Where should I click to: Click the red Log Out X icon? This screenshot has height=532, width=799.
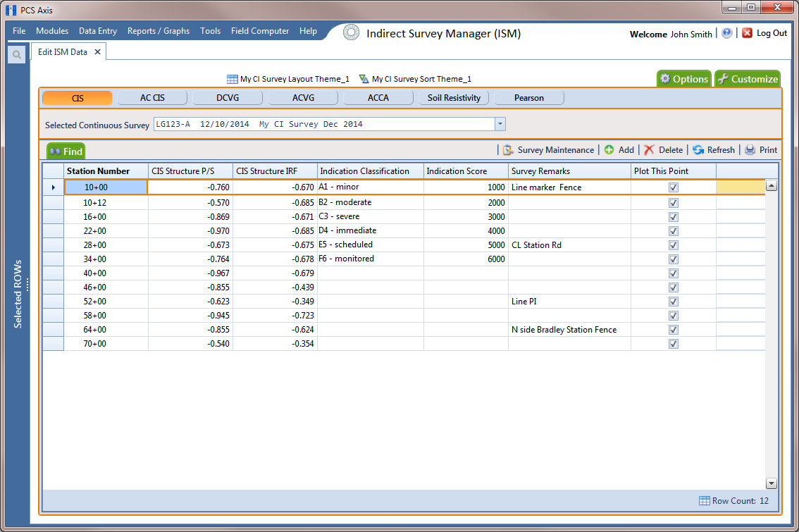click(x=747, y=33)
